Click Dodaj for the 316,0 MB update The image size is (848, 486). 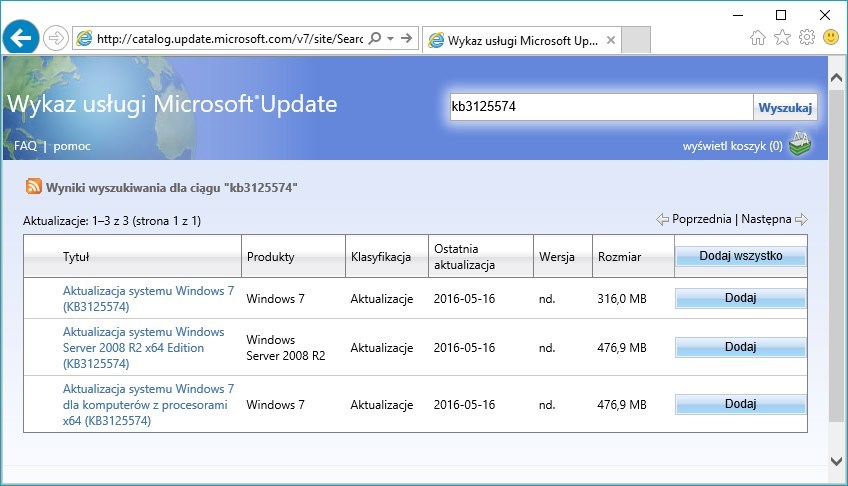(x=740, y=298)
